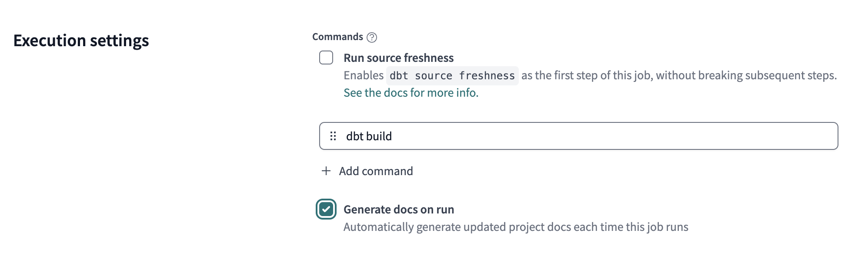This screenshot has width=868, height=264.
Task: Click the word freshness in the code snippet
Action: [487, 76]
